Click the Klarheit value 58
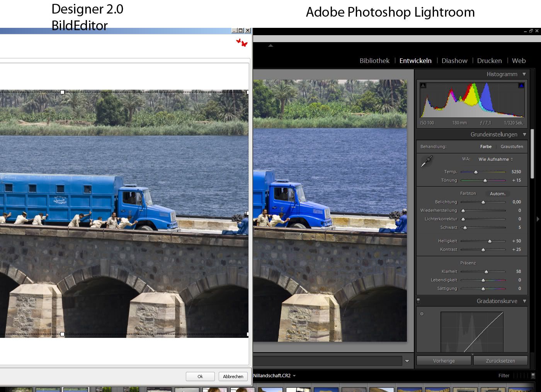 (x=519, y=271)
